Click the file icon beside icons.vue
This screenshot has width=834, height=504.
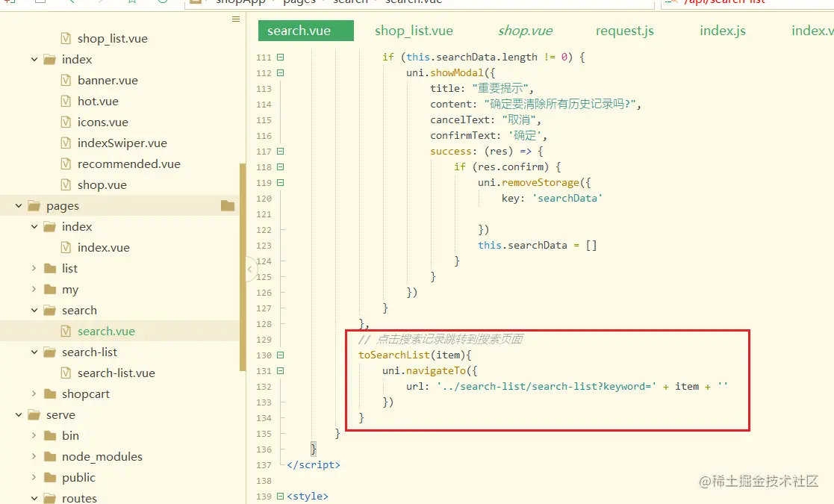coord(66,122)
